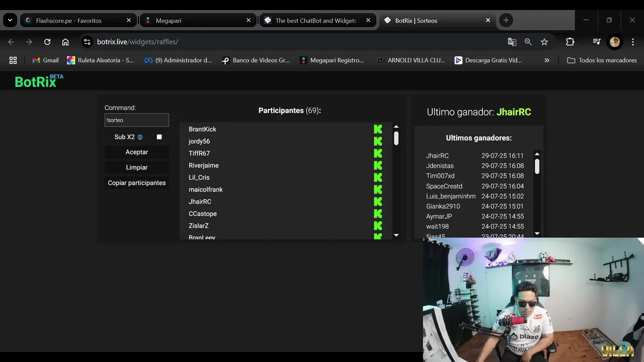
Task: Open the Chrome profile avatar
Action: click(615, 42)
